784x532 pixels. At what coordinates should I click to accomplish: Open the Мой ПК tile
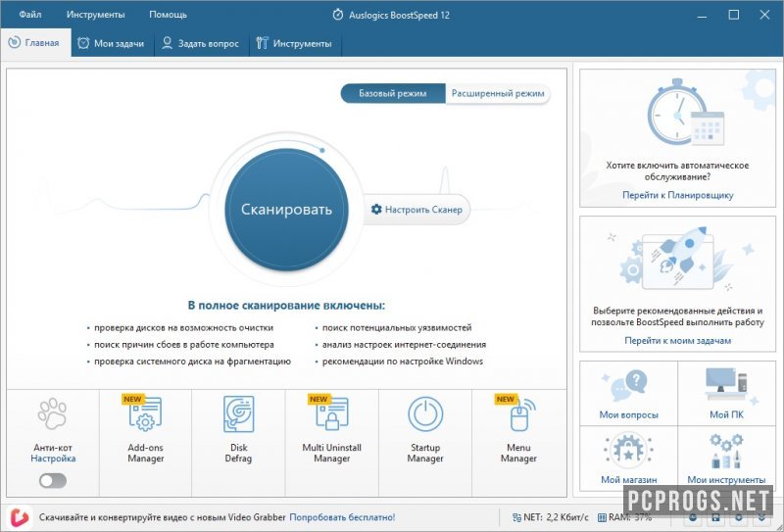[726, 394]
